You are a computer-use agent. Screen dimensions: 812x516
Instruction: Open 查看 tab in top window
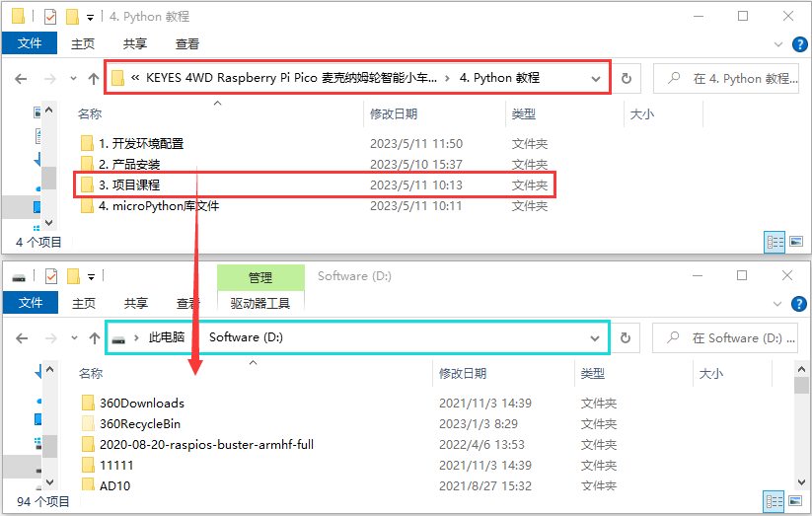pos(186,44)
